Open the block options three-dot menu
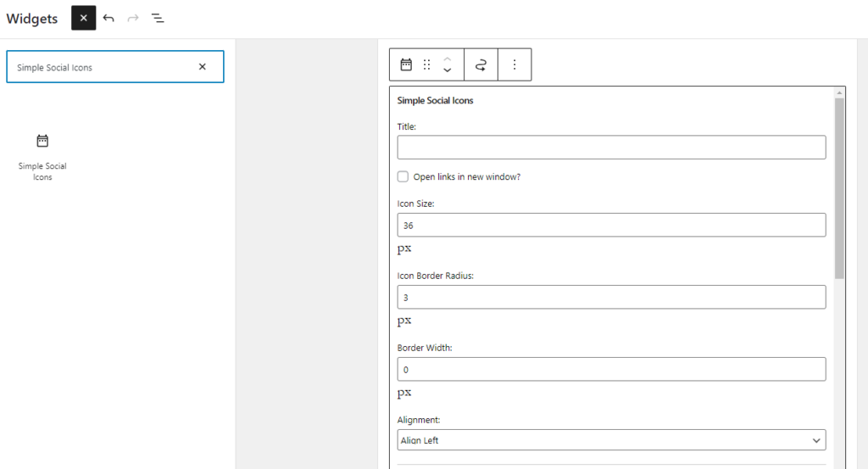 click(x=515, y=64)
